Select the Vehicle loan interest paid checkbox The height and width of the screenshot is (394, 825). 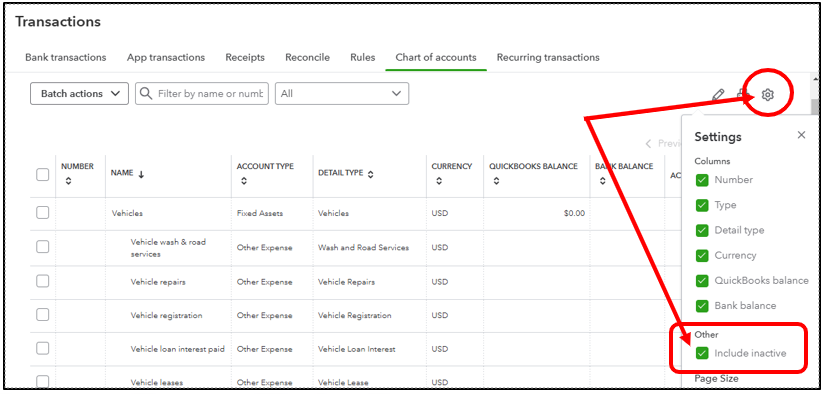coord(43,349)
